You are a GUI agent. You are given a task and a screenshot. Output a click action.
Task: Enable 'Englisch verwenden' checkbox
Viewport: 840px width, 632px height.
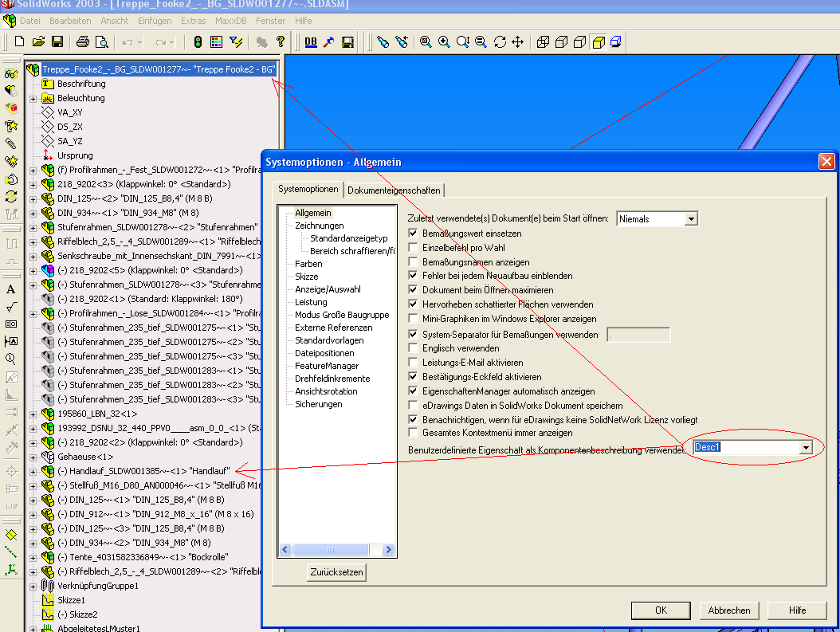coord(413,348)
